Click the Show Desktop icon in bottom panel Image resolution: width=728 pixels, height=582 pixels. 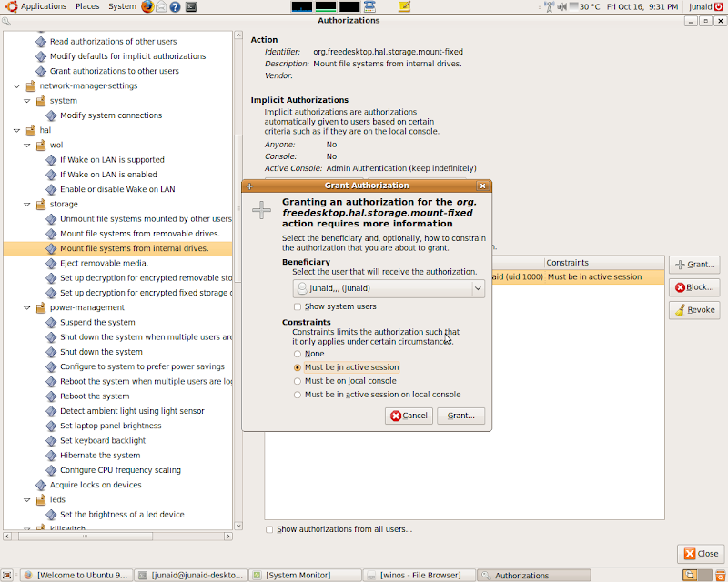[6, 576]
